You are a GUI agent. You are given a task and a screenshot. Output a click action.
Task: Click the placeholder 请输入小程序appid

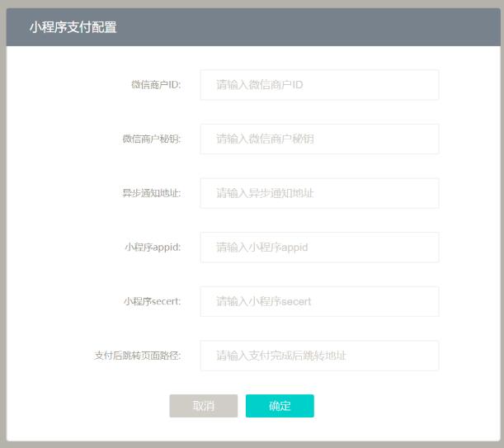[x=262, y=248]
